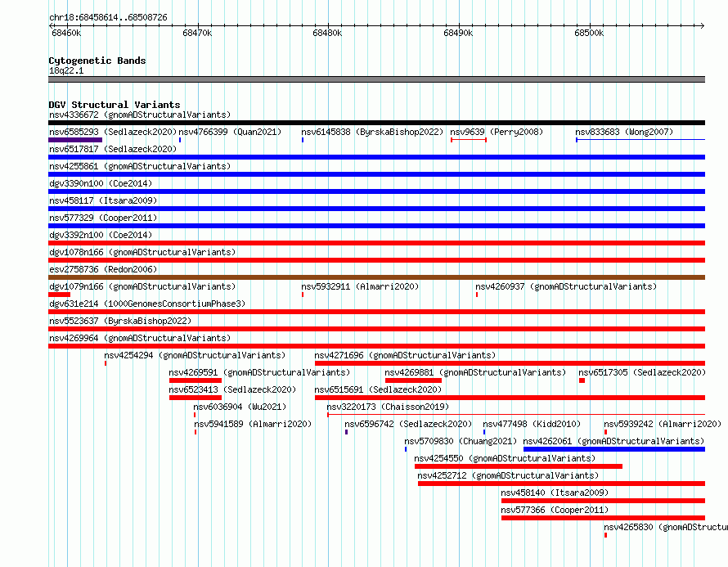
Task: Click the DGV Structural Variants track title
Action: coord(115,105)
